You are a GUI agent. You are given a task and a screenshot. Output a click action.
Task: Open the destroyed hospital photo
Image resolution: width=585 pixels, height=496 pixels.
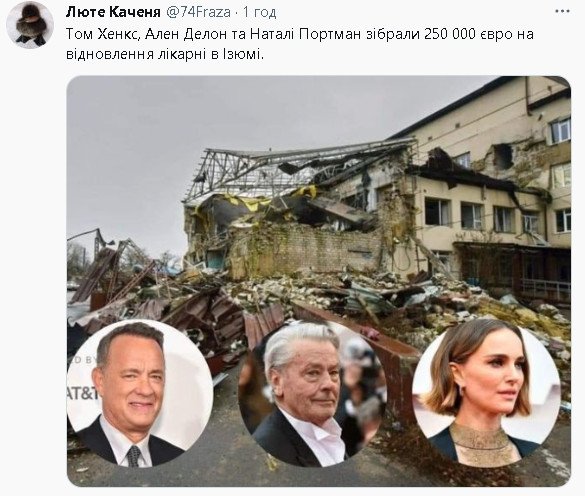[x=319, y=281]
